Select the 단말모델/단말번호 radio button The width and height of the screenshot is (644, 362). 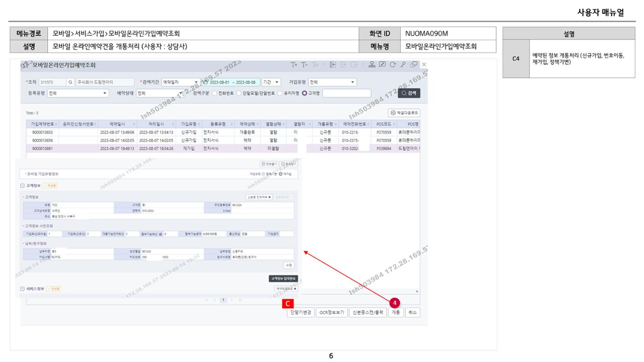pos(239,93)
